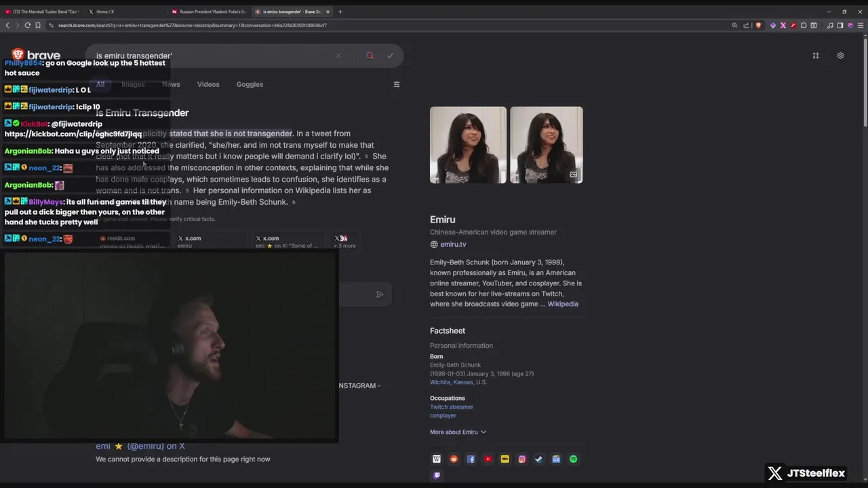Bookmark this page with the bookmark icon
The width and height of the screenshot is (868, 488).
click(x=38, y=25)
